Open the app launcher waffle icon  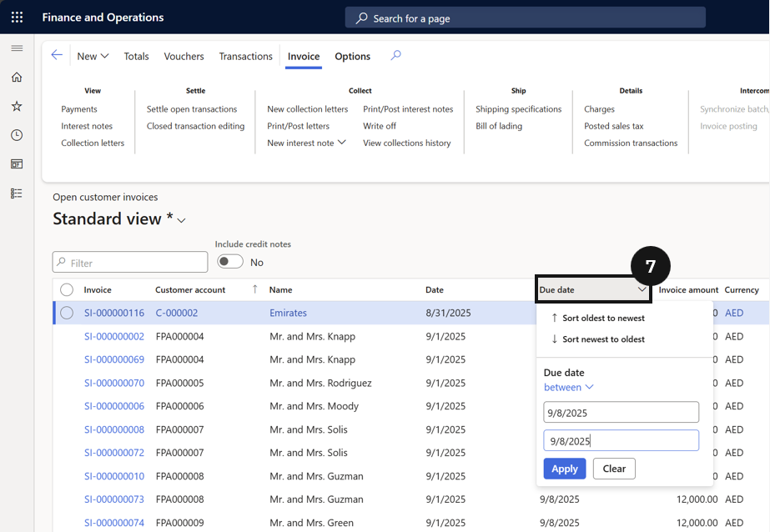tap(18, 18)
